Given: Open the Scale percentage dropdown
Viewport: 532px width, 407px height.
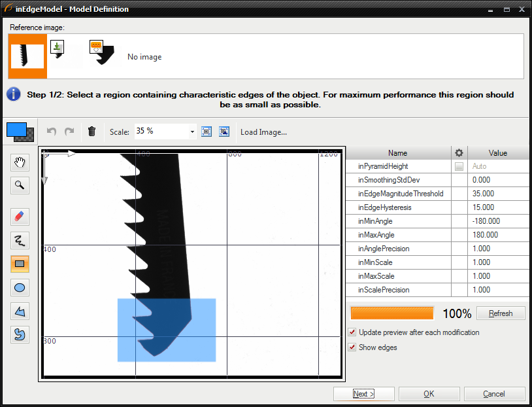Looking at the screenshot, I should [x=192, y=132].
